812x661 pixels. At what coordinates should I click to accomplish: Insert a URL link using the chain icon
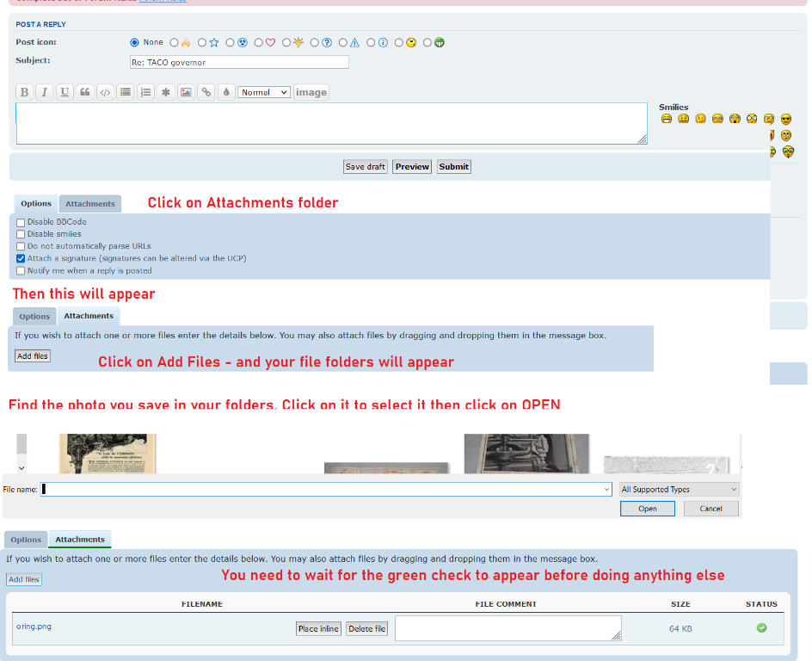pyautogui.click(x=206, y=93)
